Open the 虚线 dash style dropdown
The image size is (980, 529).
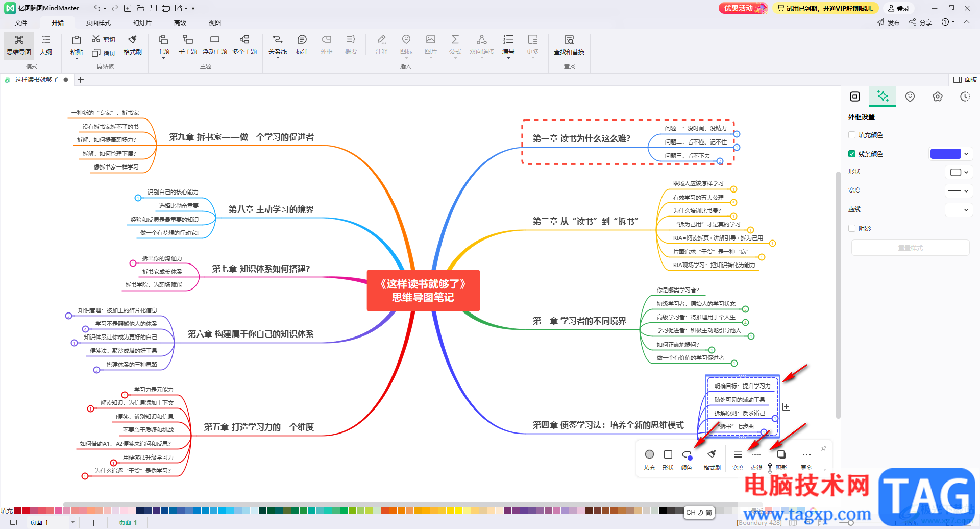tap(959, 210)
